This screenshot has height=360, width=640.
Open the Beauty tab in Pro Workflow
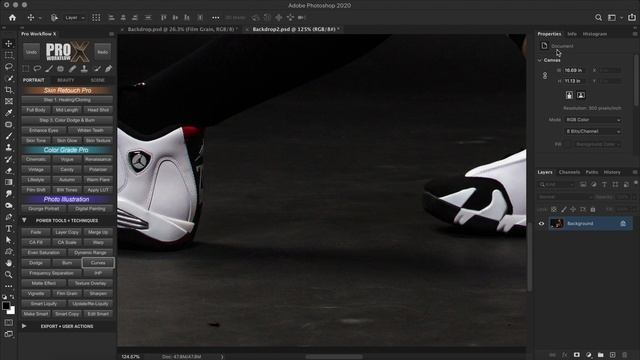[66, 80]
